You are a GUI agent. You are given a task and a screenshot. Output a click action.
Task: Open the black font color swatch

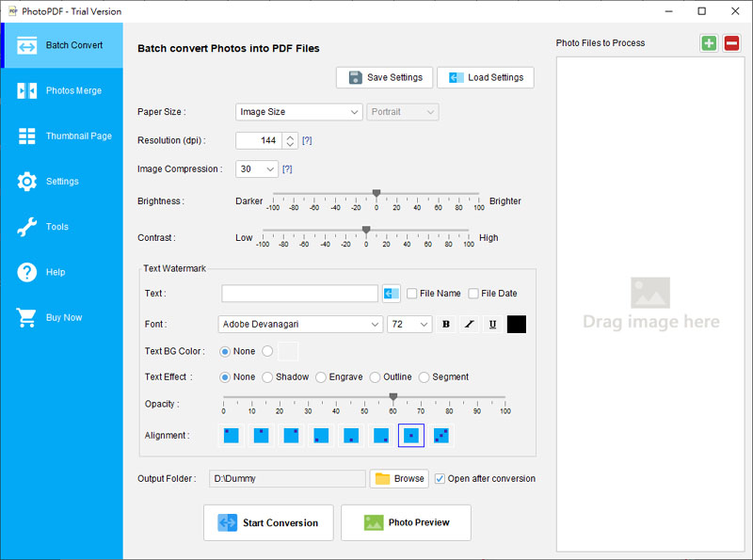516,324
